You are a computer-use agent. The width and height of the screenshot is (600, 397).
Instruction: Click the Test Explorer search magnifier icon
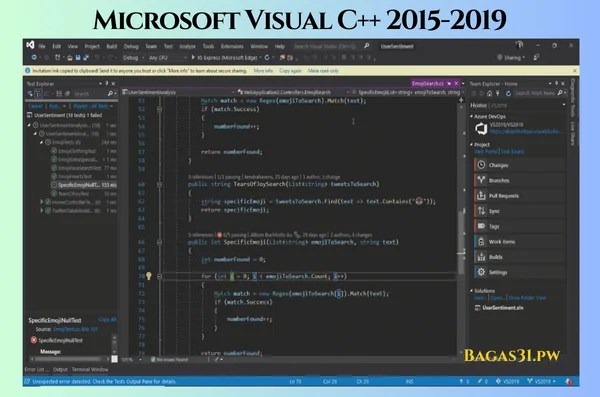click(110, 93)
